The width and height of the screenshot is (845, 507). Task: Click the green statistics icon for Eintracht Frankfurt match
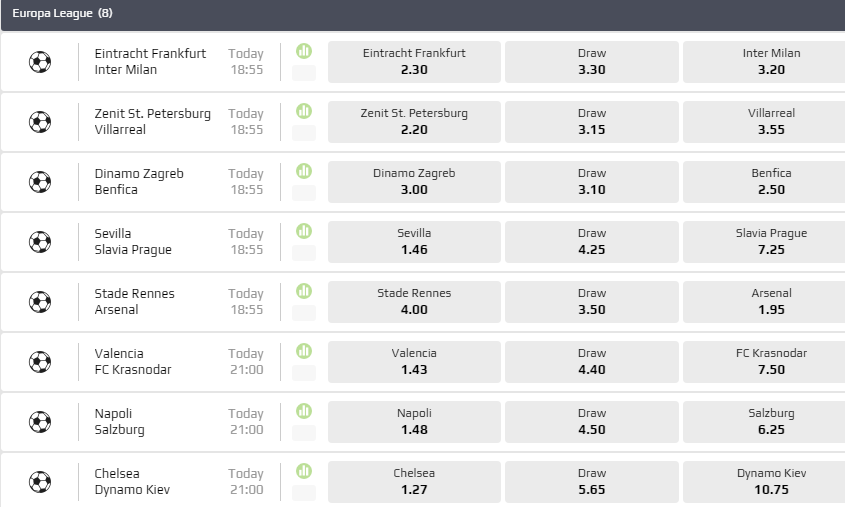point(304,51)
